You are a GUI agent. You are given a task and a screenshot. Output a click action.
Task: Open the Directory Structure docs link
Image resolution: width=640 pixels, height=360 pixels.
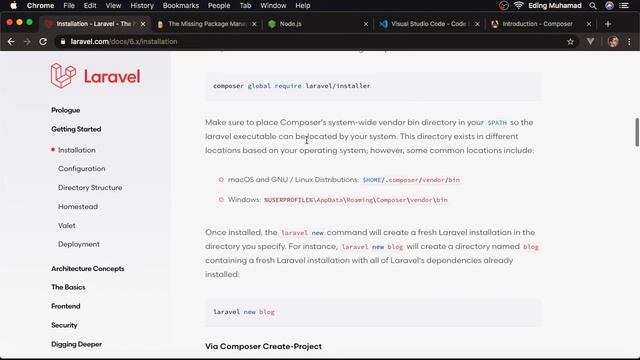click(90, 188)
